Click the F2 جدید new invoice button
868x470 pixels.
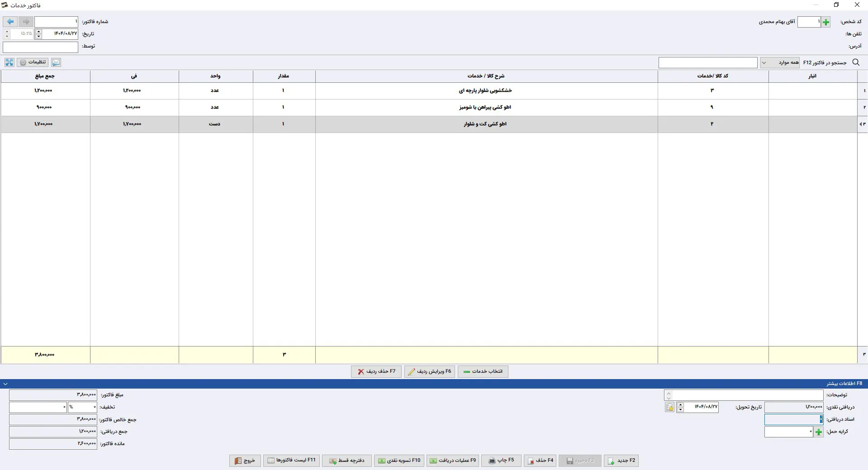tap(621, 461)
